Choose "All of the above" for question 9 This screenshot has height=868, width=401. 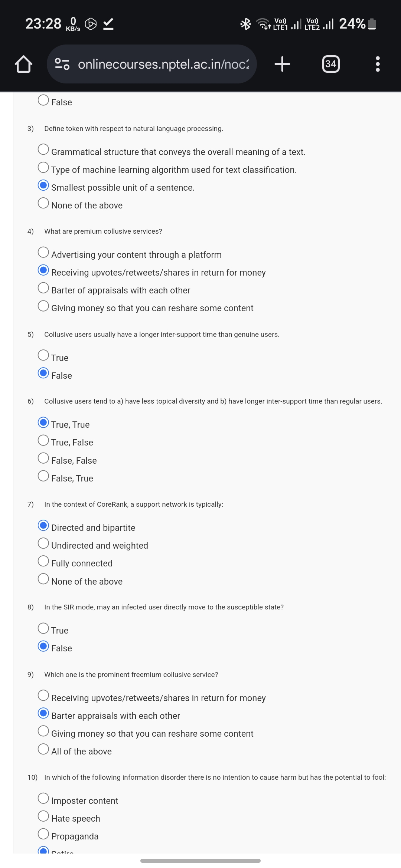click(x=43, y=749)
